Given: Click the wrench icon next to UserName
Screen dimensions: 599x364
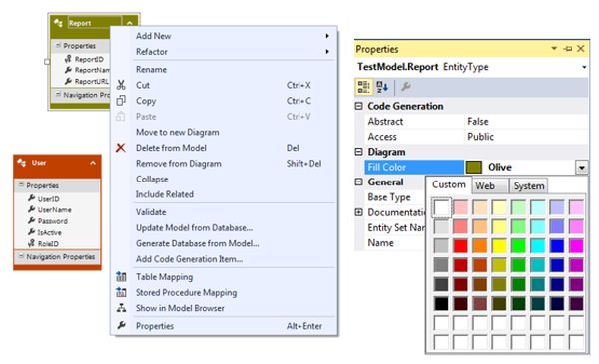Looking at the screenshot, I should coord(31,209).
